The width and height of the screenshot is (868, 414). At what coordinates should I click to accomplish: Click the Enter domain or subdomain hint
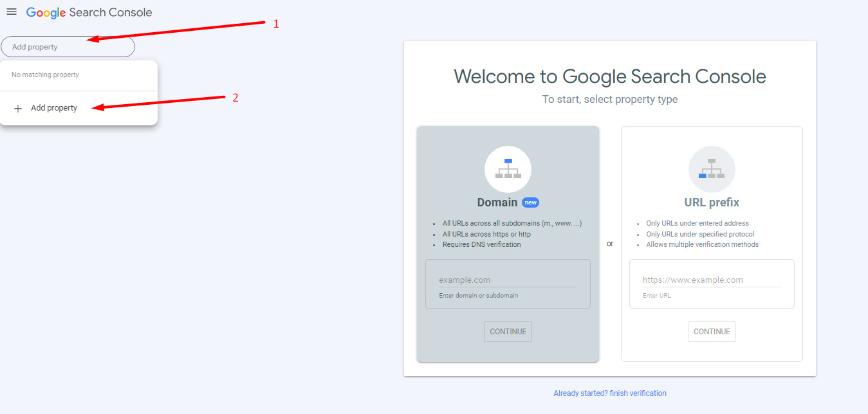[479, 296]
